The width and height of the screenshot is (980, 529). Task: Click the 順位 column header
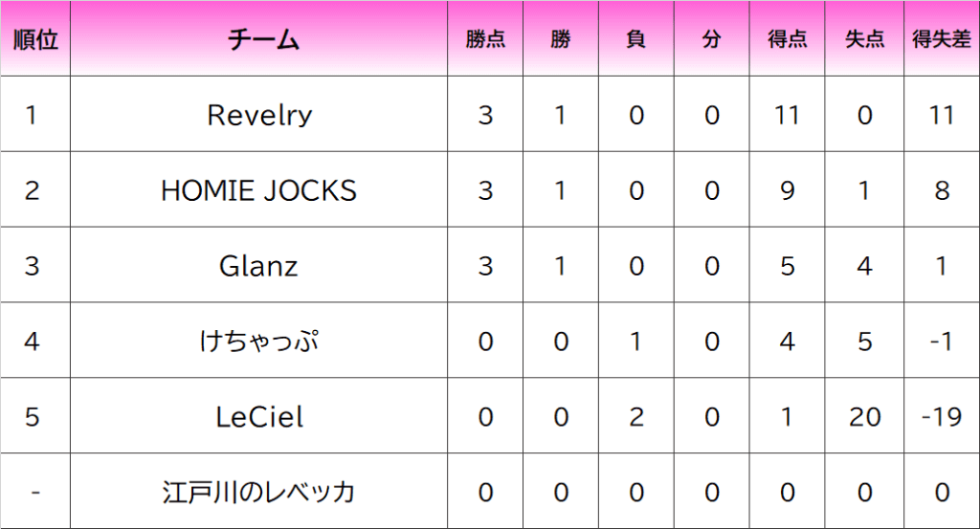[35, 38]
